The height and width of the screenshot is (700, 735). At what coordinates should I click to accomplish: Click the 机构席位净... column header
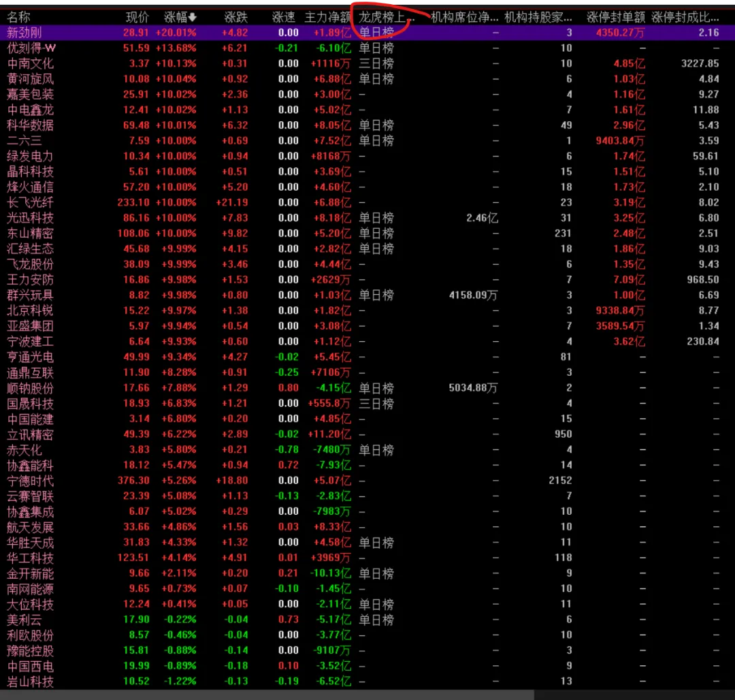point(465,18)
